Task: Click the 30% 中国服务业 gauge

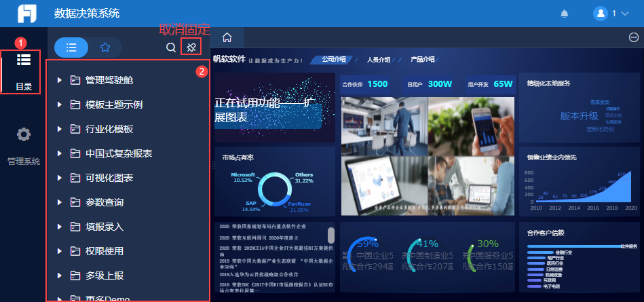Action: [487, 254]
